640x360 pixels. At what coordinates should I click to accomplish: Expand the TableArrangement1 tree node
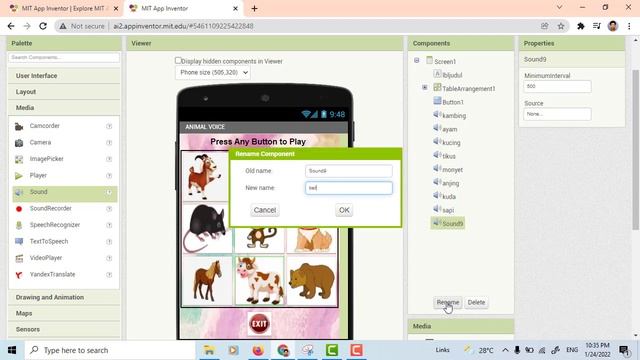(x=424, y=87)
